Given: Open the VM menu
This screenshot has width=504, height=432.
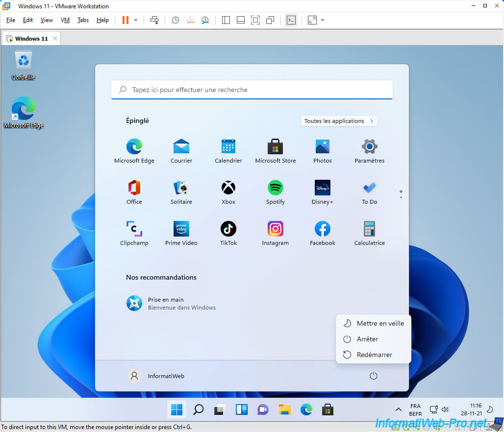Looking at the screenshot, I should click(x=65, y=20).
